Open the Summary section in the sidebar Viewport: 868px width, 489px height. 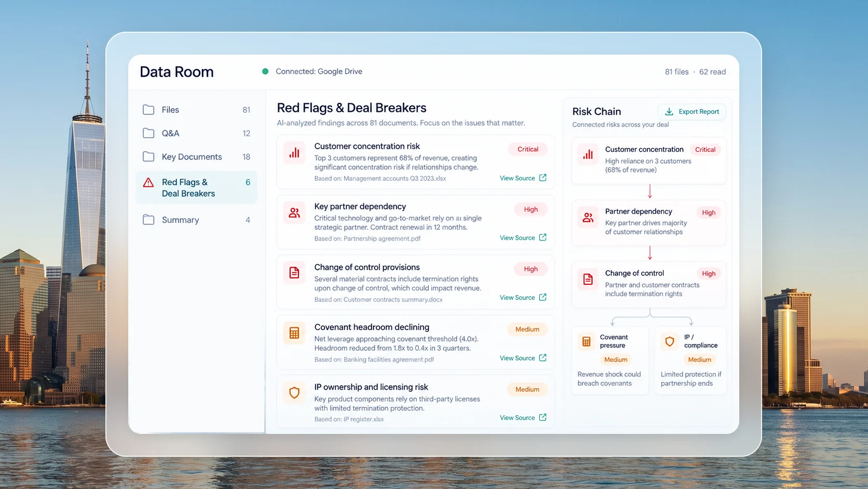pyautogui.click(x=196, y=220)
